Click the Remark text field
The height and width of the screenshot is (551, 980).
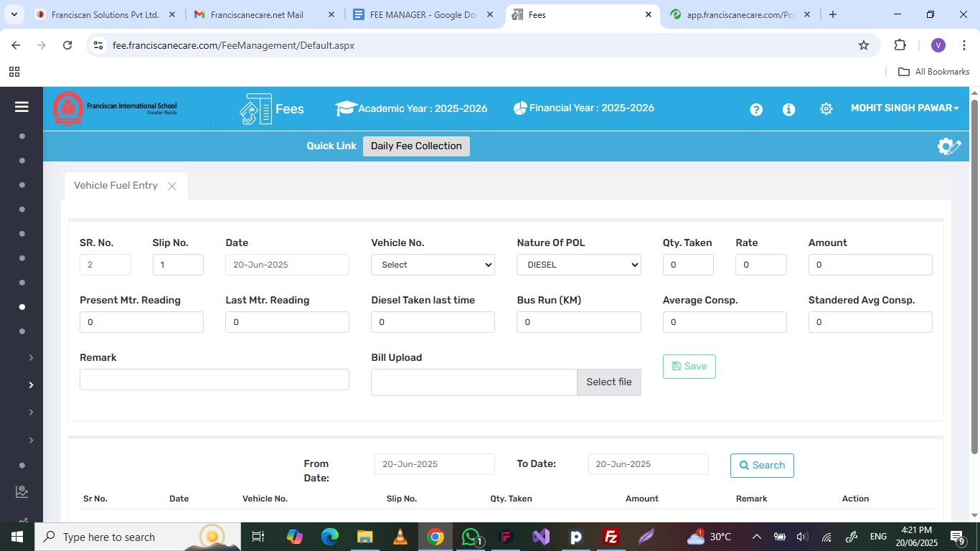coord(215,380)
